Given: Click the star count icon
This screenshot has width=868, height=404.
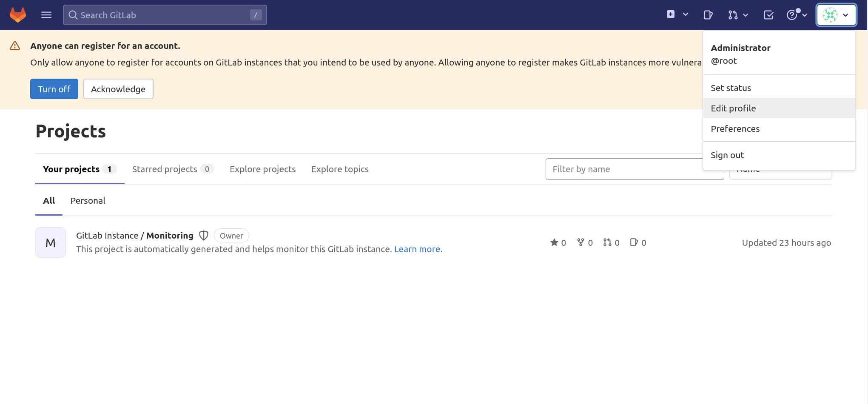Looking at the screenshot, I should click(554, 242).
